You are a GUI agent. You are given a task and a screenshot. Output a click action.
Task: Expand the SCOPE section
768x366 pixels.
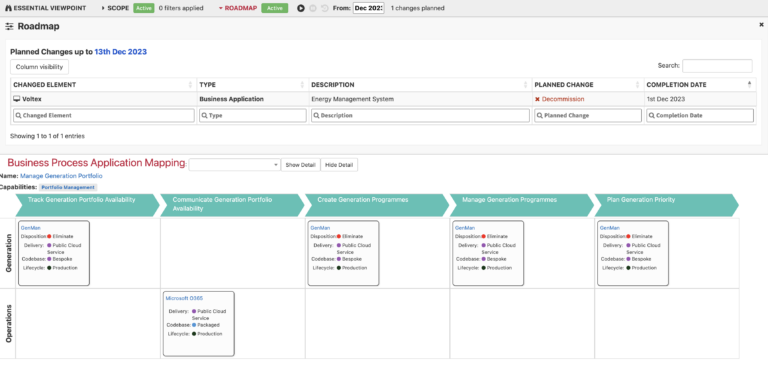pos(115,8)
